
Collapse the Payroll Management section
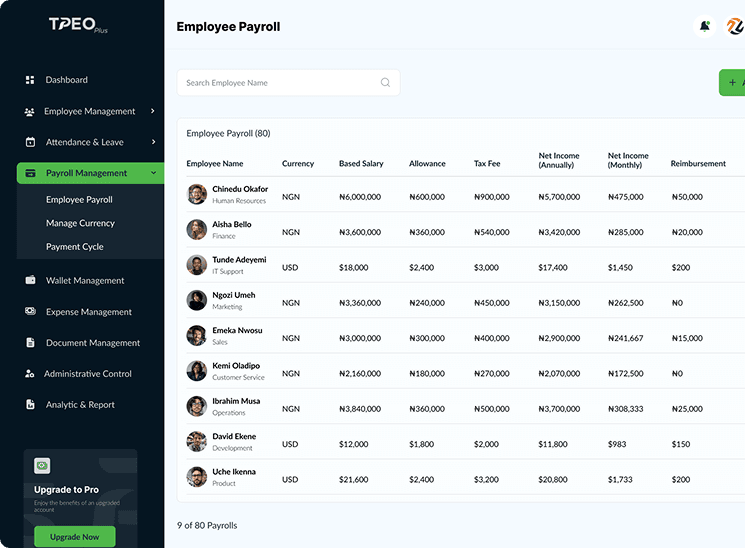153,173
